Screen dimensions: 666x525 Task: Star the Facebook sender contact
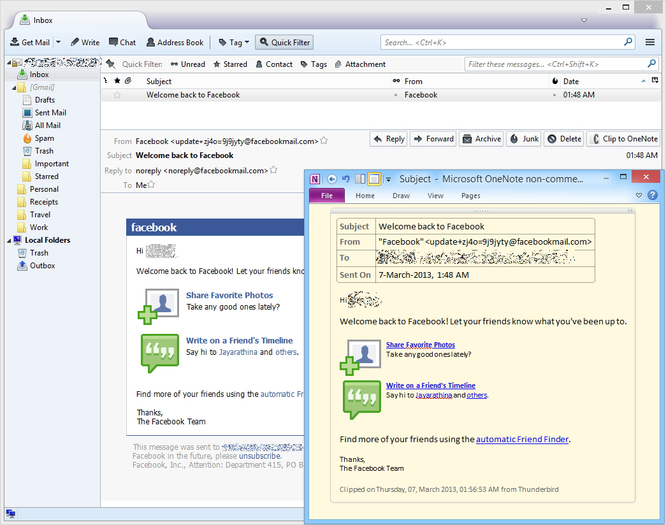tap(324, 141)
